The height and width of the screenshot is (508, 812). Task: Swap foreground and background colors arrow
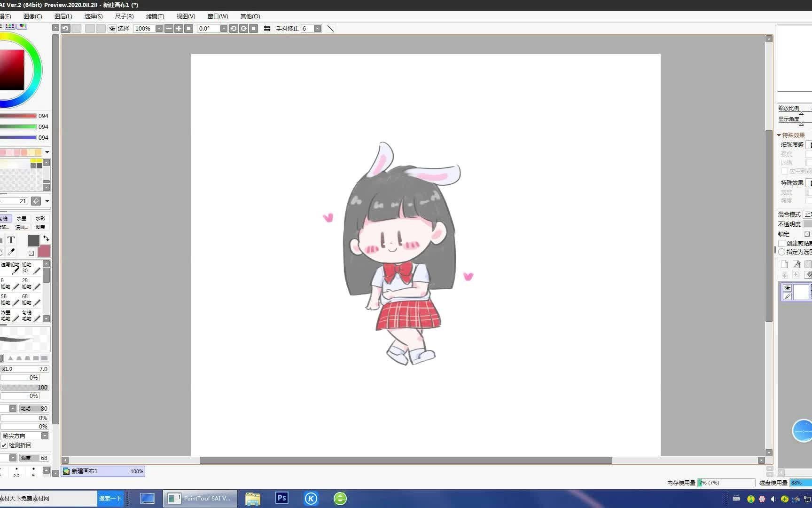coord(46,238)
